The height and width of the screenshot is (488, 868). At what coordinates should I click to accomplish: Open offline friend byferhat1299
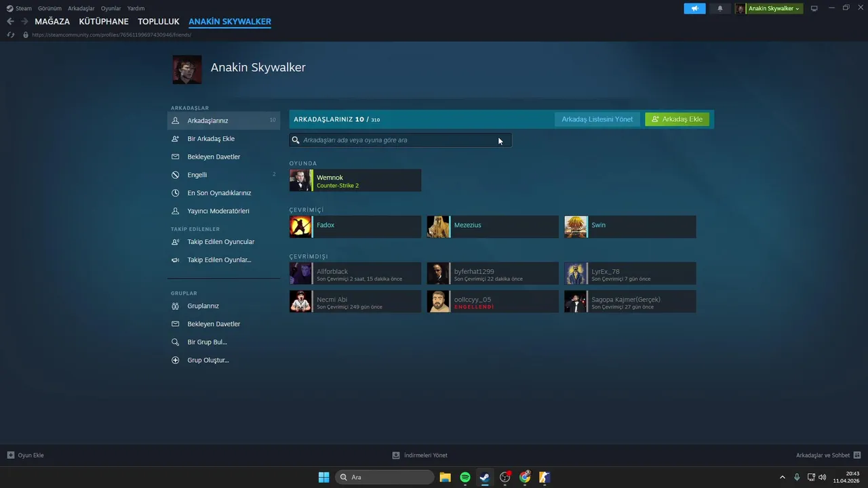click(493, 274)
